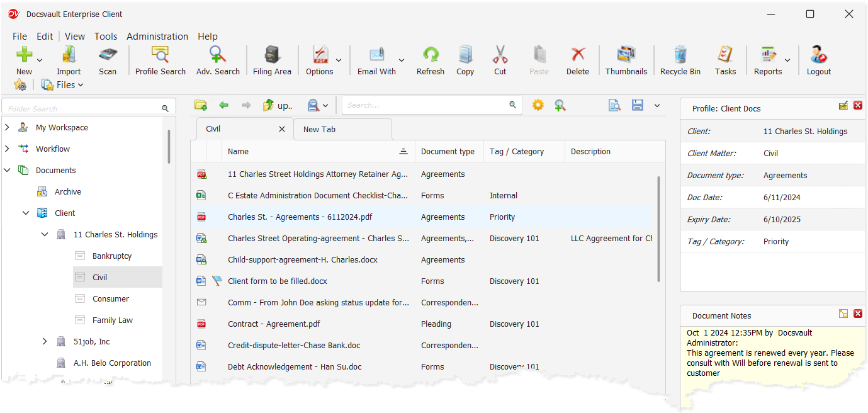
Task: Click the Email With icon
Action: 376,55
